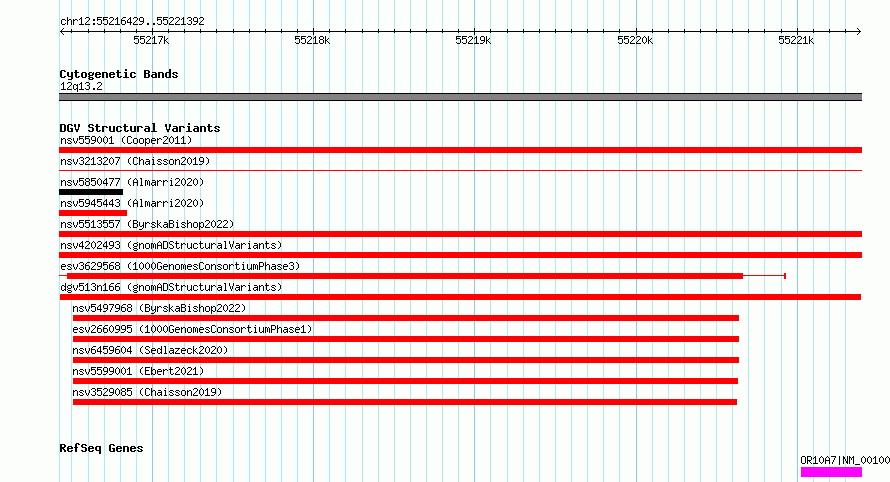This screenshot has height=482, width=890.
Task: Click the nsv5497968 red variant bar
Action: point(406,318)
